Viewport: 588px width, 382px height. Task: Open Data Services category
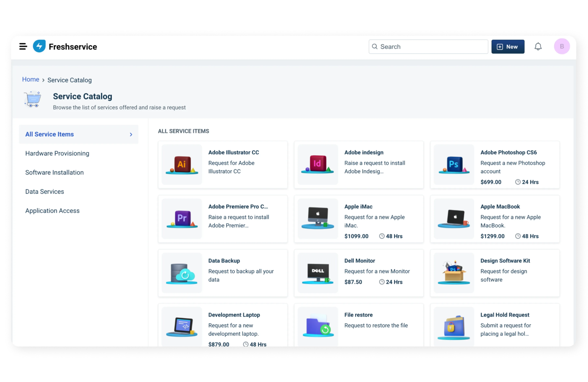44,191
